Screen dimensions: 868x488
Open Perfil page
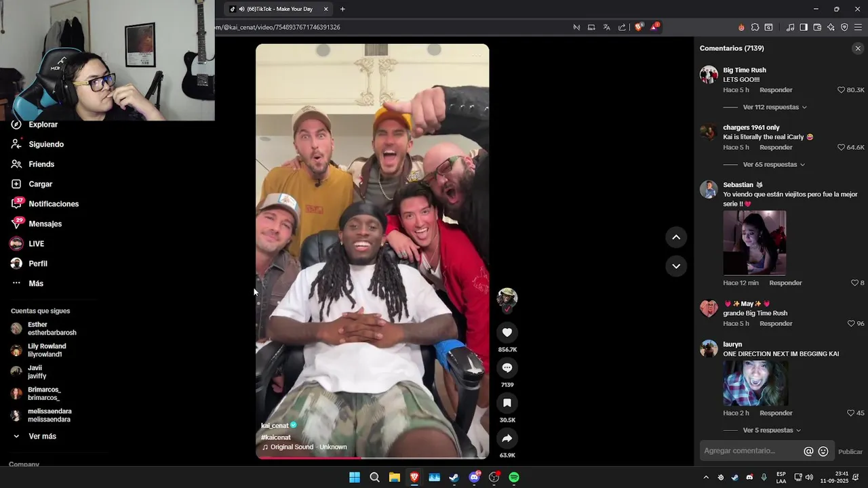tap(38, 264)
